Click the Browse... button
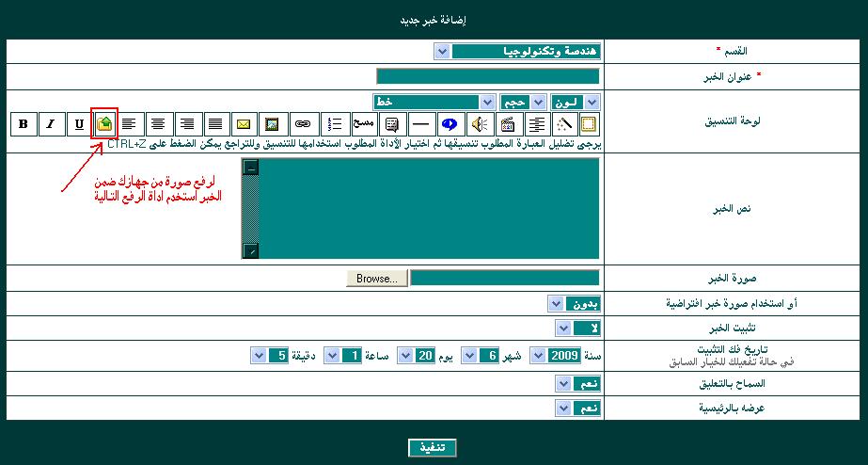The image size is (868, 465). coord(377,279)
